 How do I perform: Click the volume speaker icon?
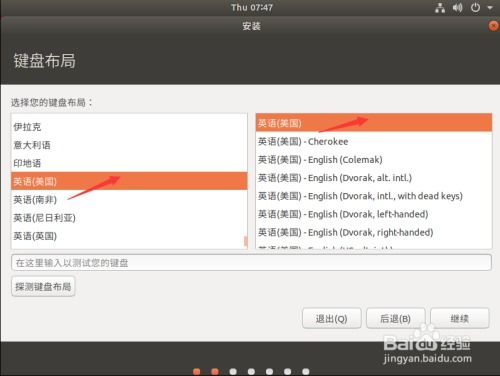(x=457, y=8)
